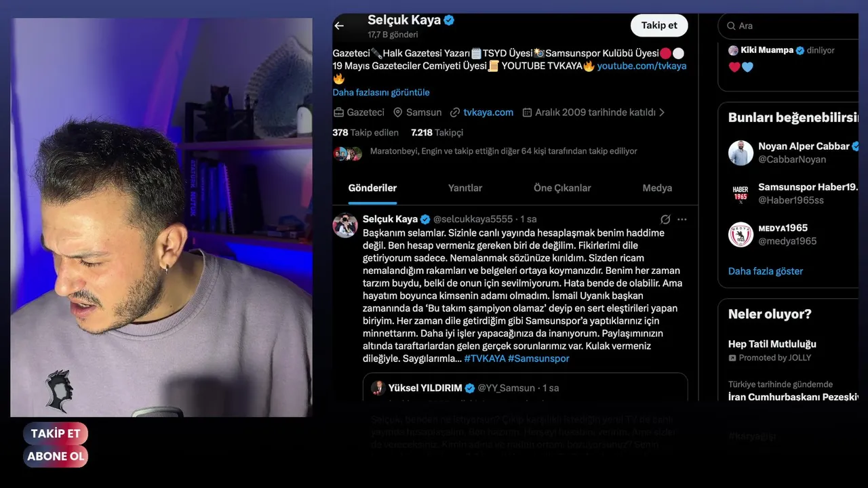Open Yüksel YILDIRIM's quoted tweet avatar

coord(378,388)
